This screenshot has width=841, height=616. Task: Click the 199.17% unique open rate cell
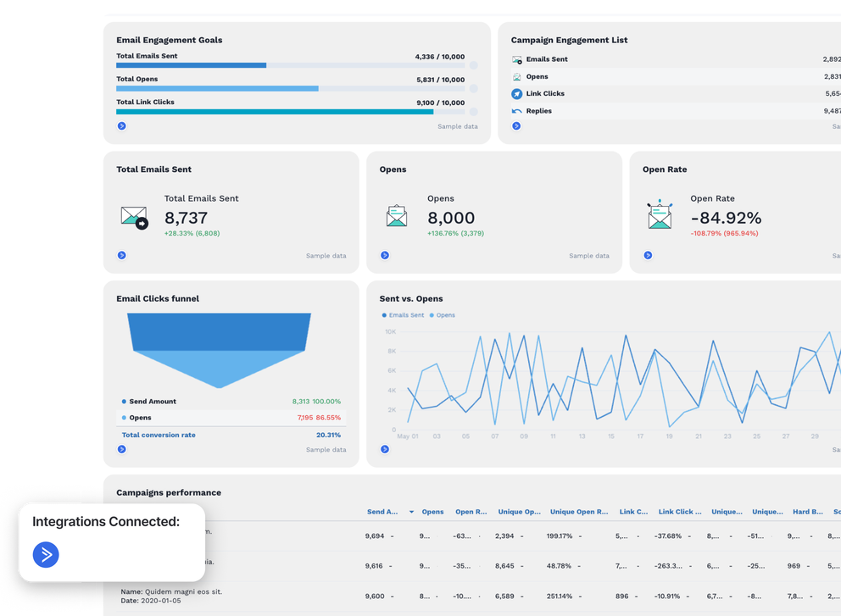coord(560,536)
